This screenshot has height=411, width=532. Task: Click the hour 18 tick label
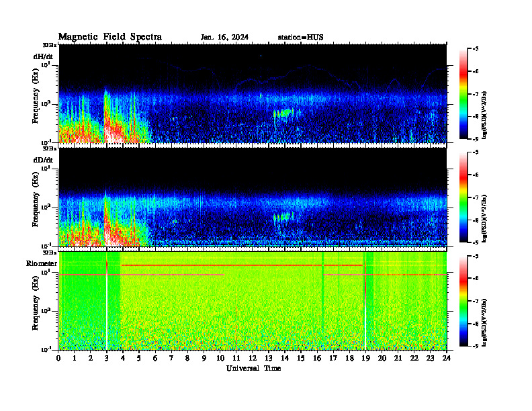point(349,358)
